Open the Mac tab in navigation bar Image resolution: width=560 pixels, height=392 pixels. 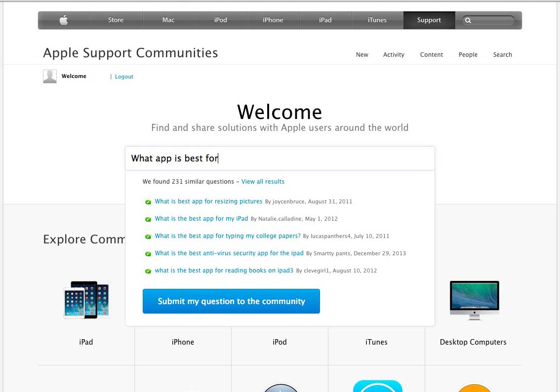tap(168, 20)
